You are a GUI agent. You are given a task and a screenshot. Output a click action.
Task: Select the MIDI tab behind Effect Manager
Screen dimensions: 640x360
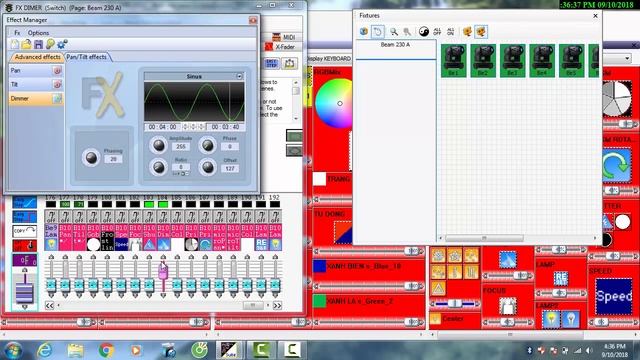284,37
